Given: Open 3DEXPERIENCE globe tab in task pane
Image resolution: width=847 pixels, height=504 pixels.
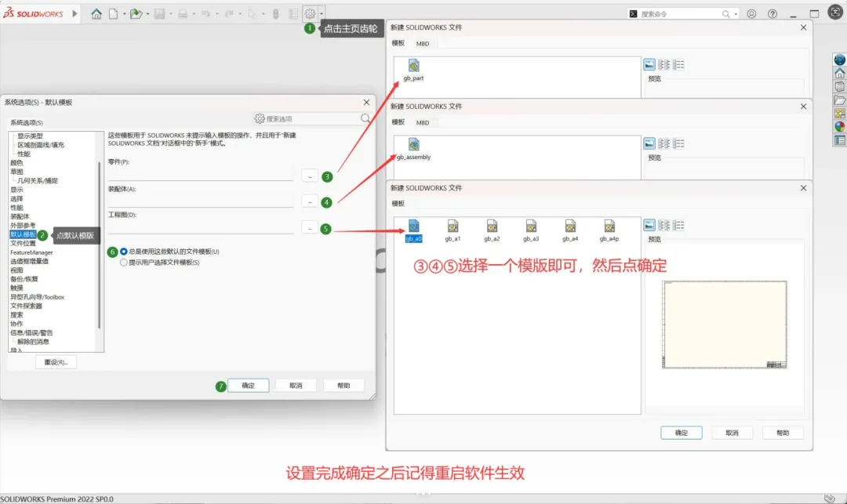Looking at the screenshot, I should 839,60.
